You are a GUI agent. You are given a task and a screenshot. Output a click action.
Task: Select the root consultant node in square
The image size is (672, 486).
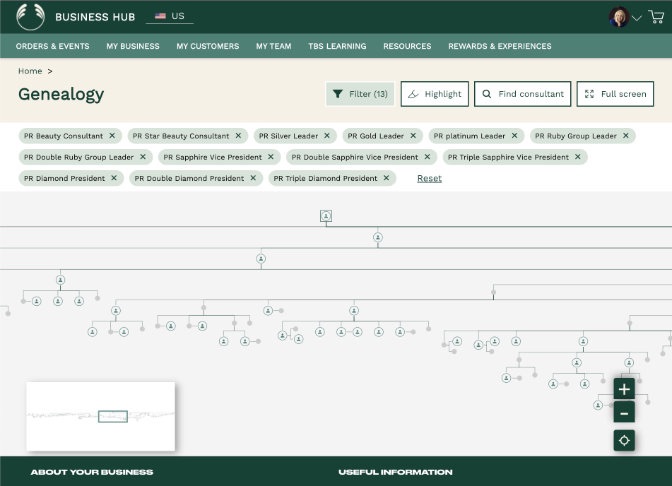tap(326, 216)
